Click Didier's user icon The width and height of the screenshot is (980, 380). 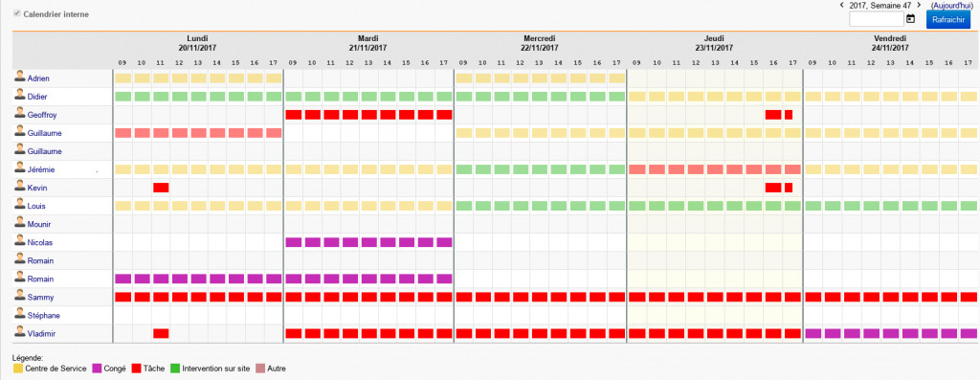tap(20, 97)
